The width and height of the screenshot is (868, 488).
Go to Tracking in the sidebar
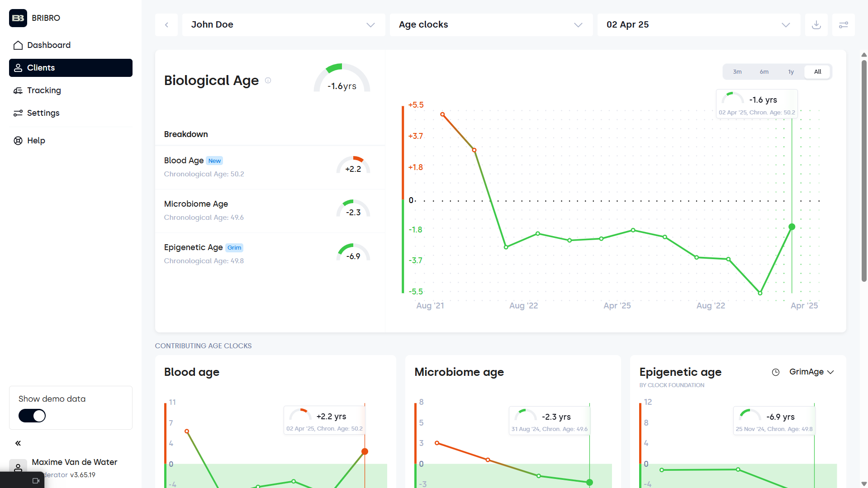coord(44,90)
